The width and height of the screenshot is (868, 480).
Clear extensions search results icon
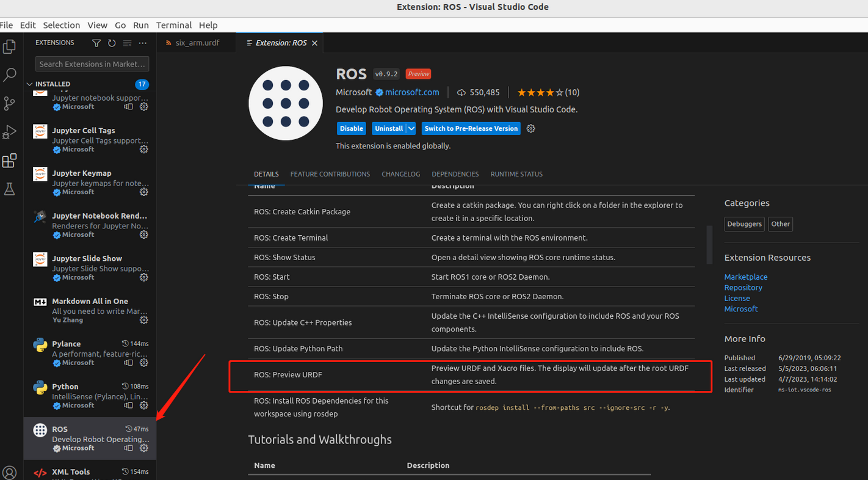click(x=127, y=43)
